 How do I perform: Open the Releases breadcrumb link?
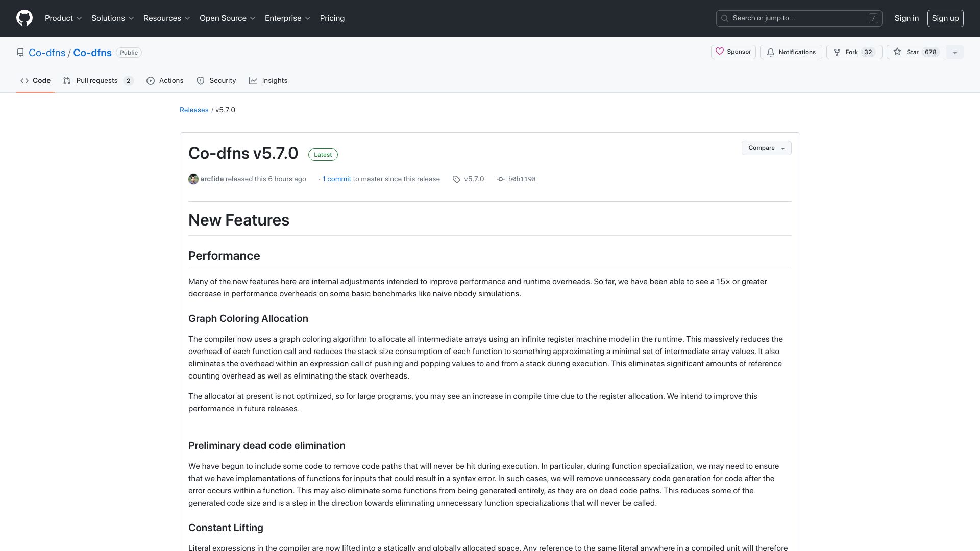click(194, 110)
